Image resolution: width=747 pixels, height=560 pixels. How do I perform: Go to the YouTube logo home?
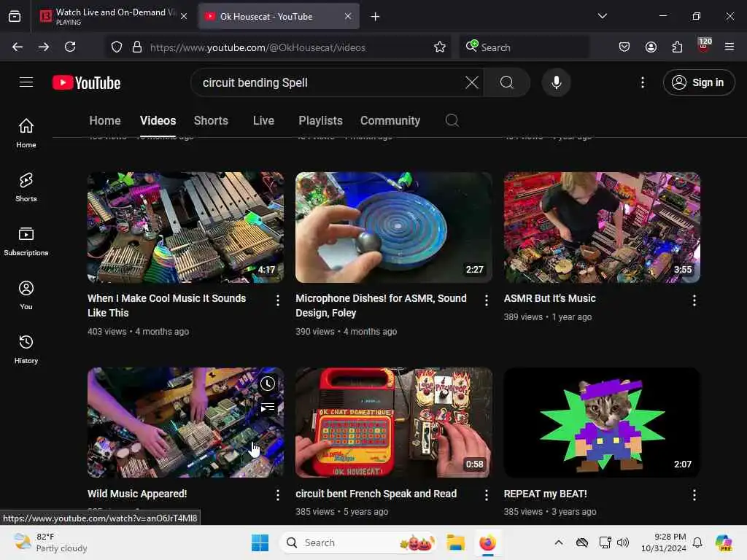pyautogui.click(x=86, y=83)
